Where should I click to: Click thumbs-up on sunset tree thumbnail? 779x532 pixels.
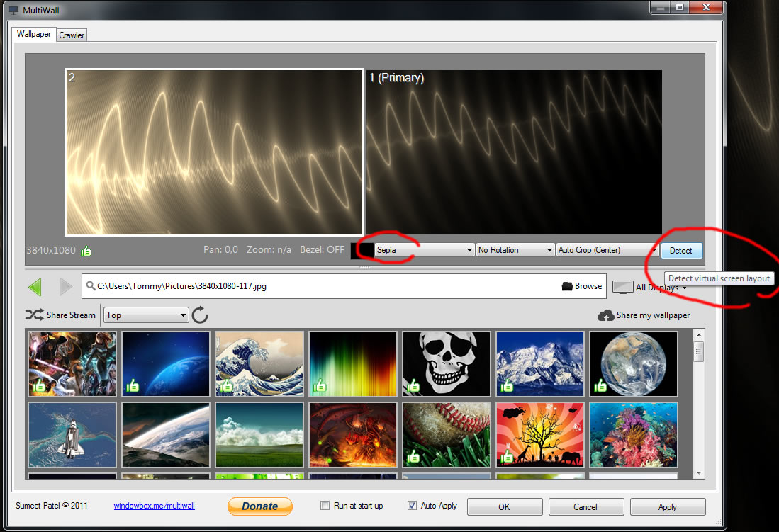[x=507, y=456]
